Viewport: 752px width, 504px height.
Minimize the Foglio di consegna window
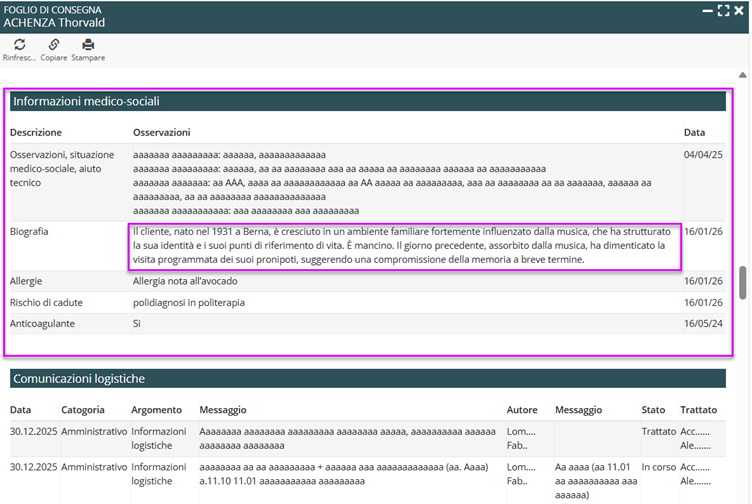pos(705,10)
